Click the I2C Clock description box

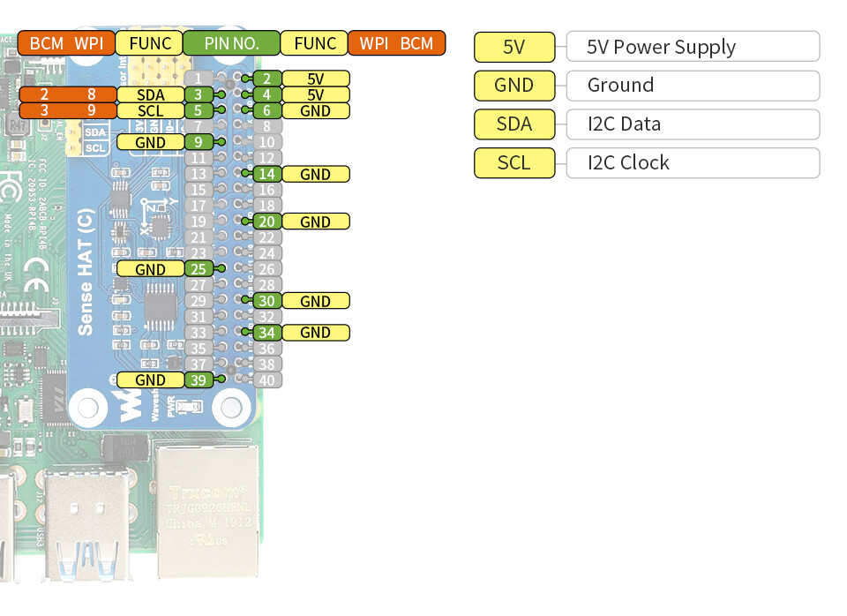(693, 163)
